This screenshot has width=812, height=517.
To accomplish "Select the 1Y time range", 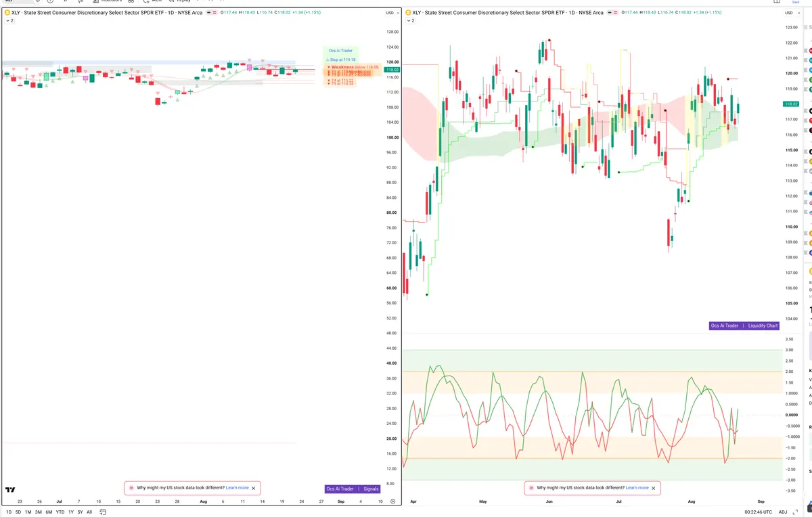I will coord(71,512).
